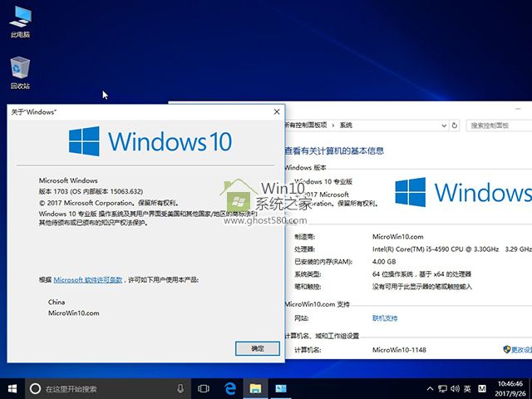Click the refresh button in System address bar
The image size is (532, 399).
(455, 126)
